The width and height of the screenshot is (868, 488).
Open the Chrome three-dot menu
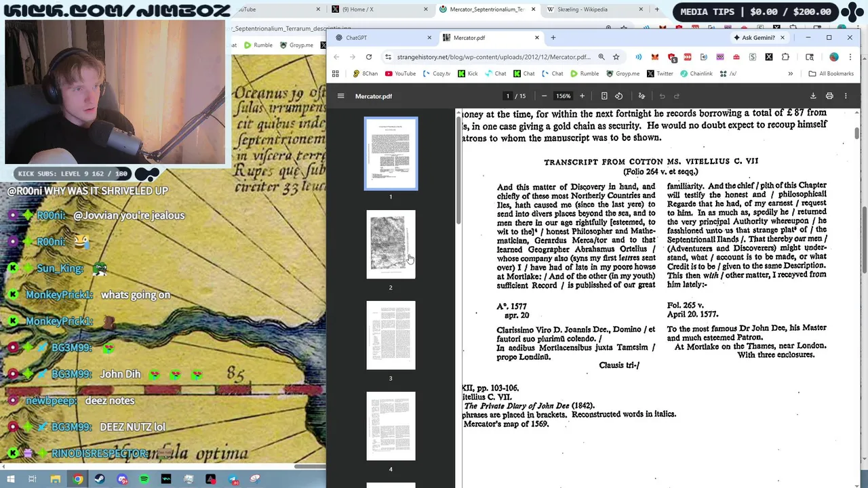click(850, 57)
